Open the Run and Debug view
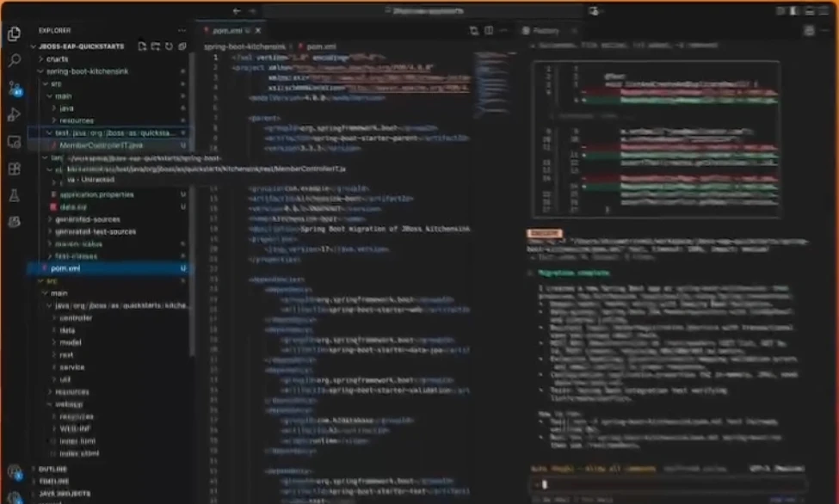 point(15,114)
